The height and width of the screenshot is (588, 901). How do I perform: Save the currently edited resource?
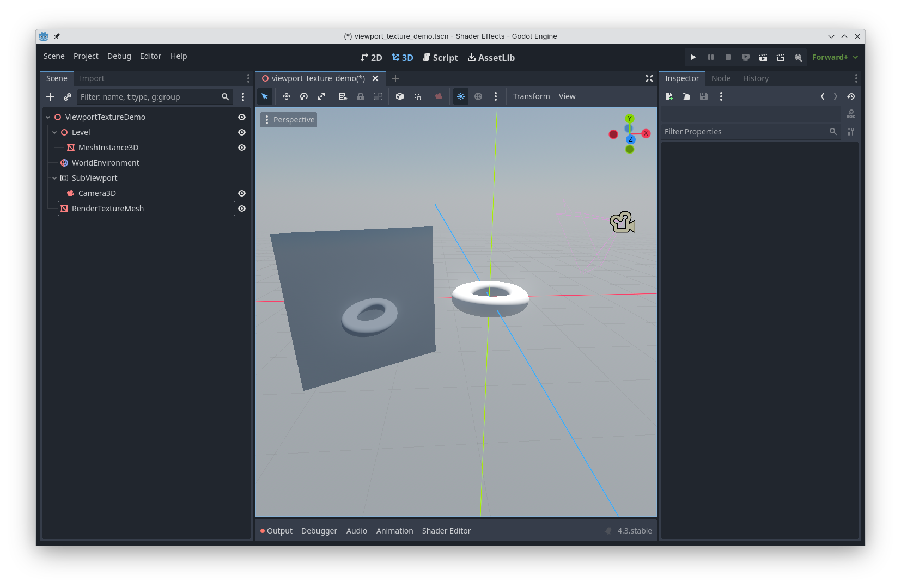click(x=704, y=96)
